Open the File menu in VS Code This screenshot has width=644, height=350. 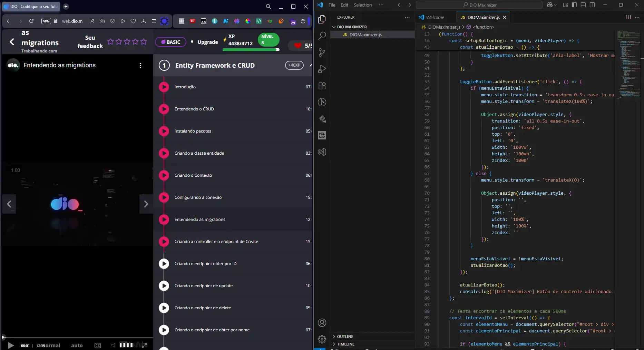coord(332,5)
